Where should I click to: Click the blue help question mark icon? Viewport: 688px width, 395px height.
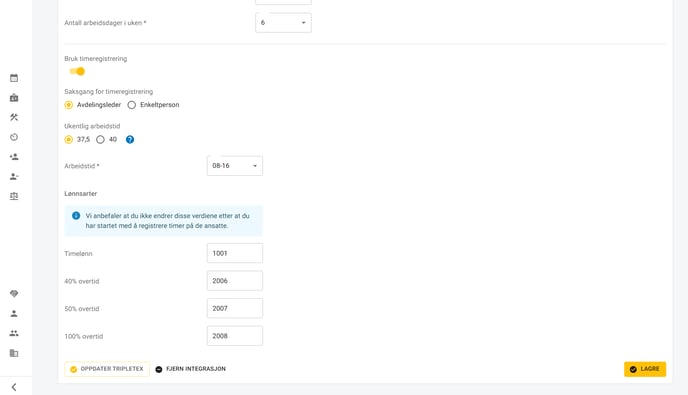point(130,140)
